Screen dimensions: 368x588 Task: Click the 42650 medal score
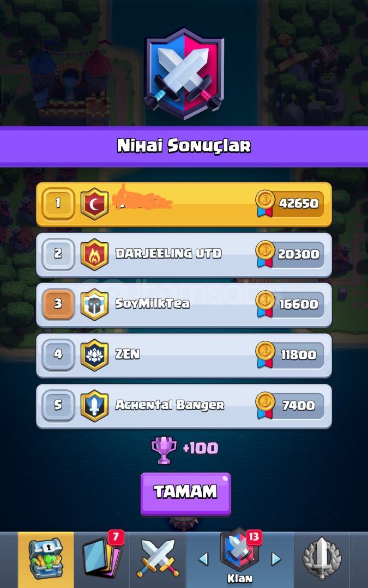[289, 204]
